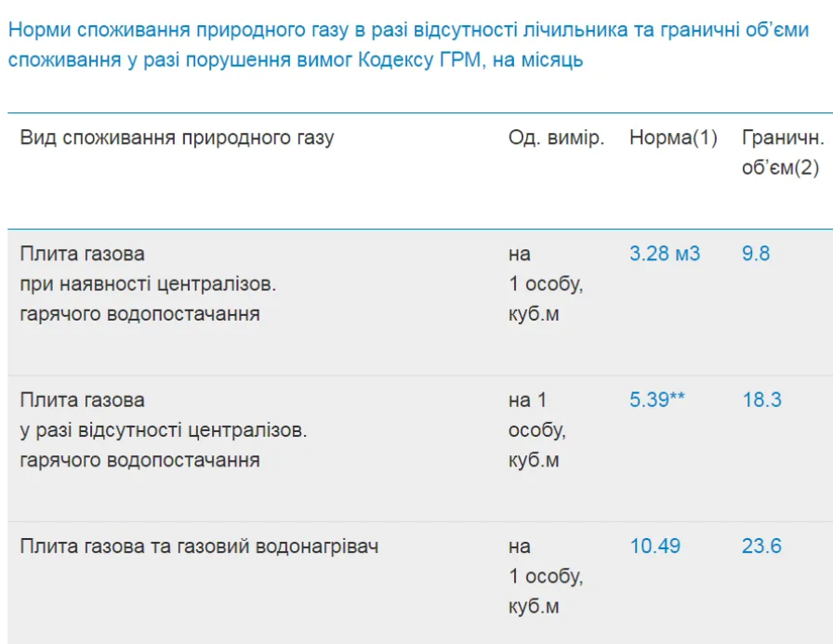Click 'Плита газова' text in the first row
Screen dimensions: 833x644
click(83, 254)
